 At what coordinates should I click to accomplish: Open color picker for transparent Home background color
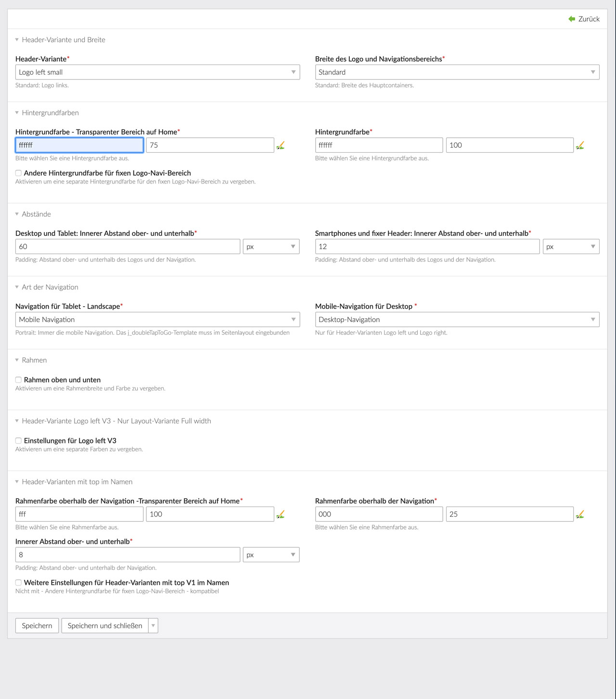(x=281, y=145)
